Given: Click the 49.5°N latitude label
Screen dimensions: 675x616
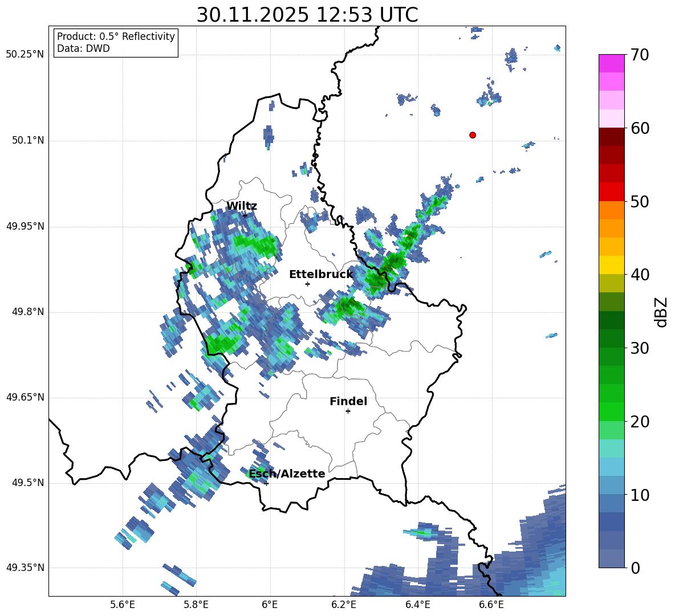Looking at the screenshot, I should (27, 483).
